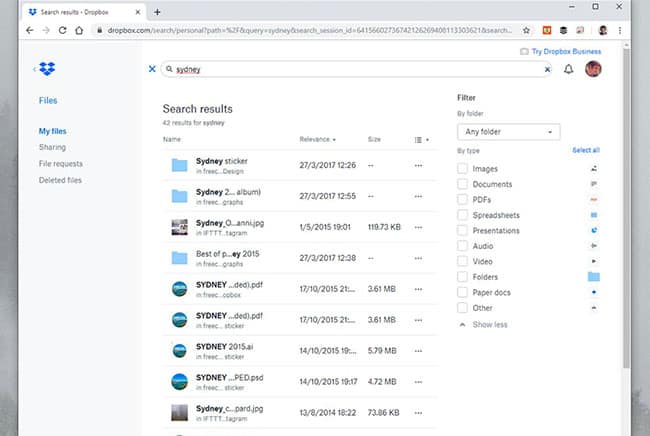
Task: Click the Dropbox logo icon
Action: pyautogui.click(x=48, y=69)
